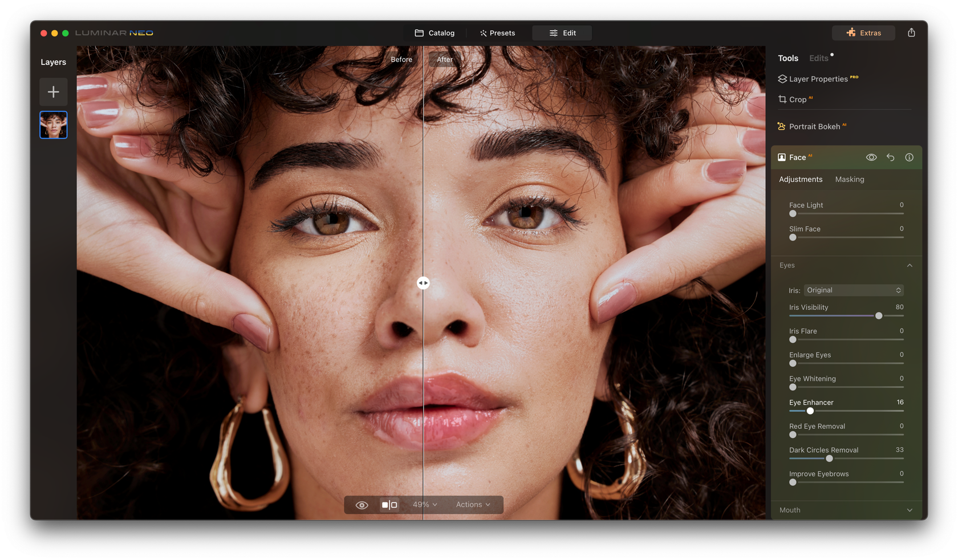Image resolution: width=958 pixels, height=560 pixels.
Task: Click the reset arrow on the Face panel
Action: click(890, 157)
